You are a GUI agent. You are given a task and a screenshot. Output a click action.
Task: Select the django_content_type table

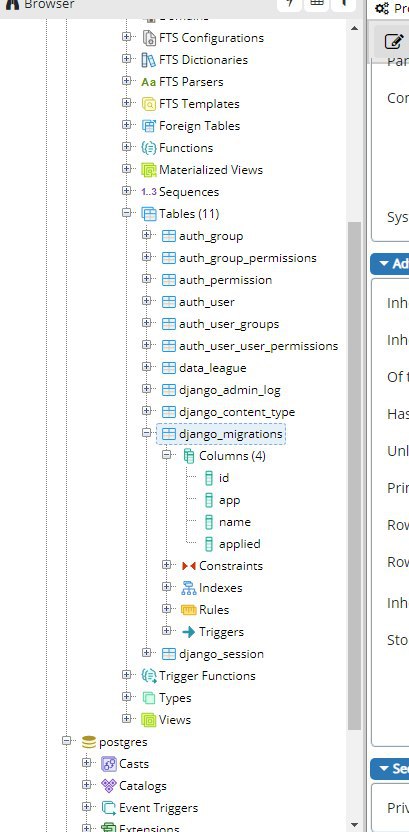237,412
